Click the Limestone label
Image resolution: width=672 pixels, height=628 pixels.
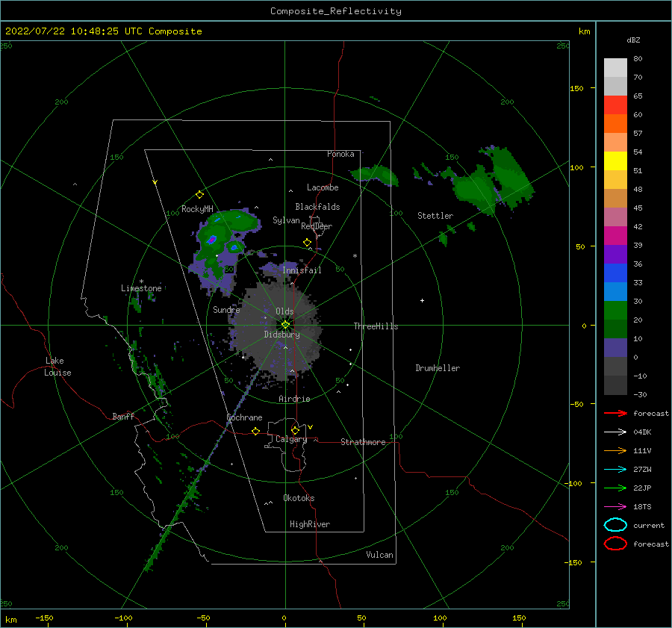point(141,288)
